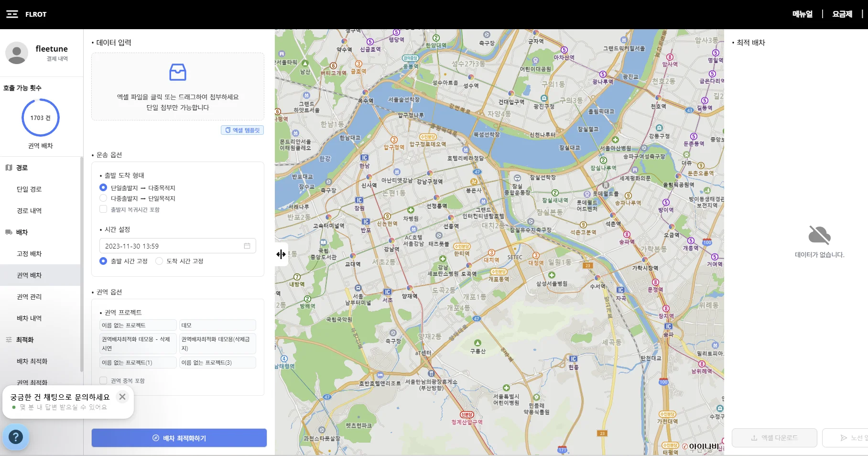The image size is (868, 456).
Task: Select the 데모 zone project
Action: (x=217, y=325)
